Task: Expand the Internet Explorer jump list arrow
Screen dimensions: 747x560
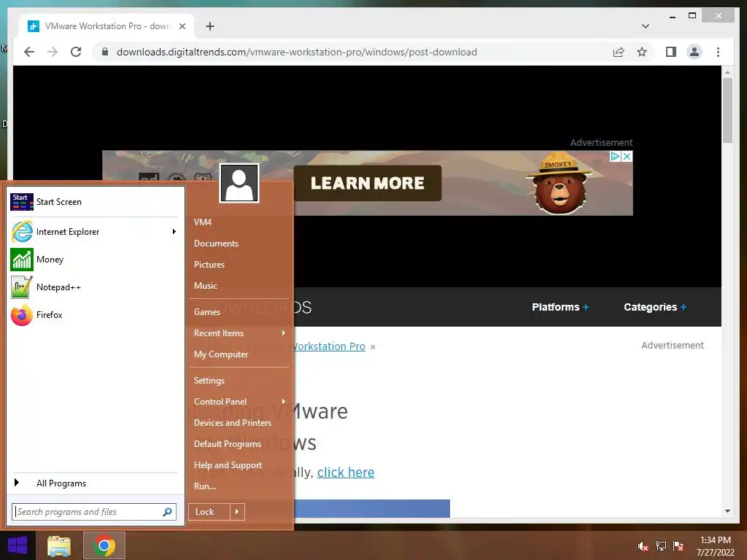Action: (174, 232)
